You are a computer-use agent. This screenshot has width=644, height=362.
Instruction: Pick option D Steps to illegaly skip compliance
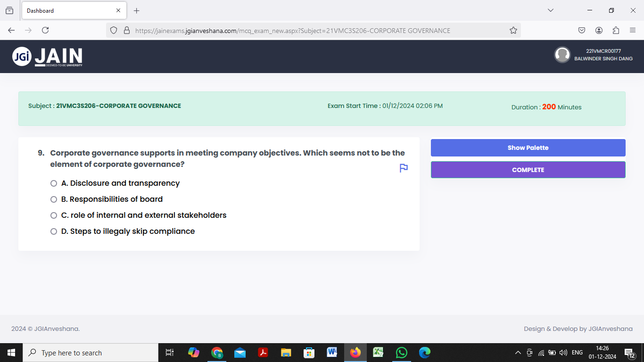pyautogui.click(x=53, y=231)
